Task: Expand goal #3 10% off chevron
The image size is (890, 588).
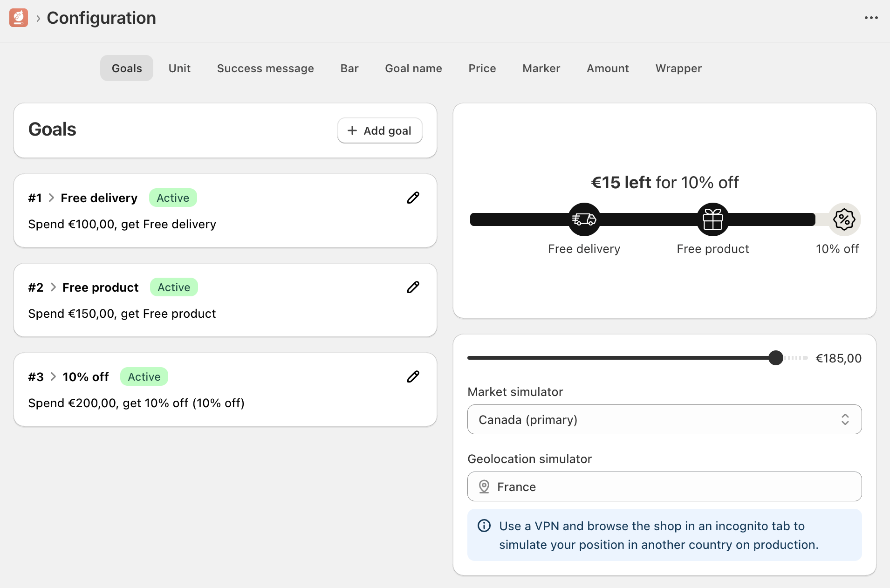Action: click(x=53, y=376)
